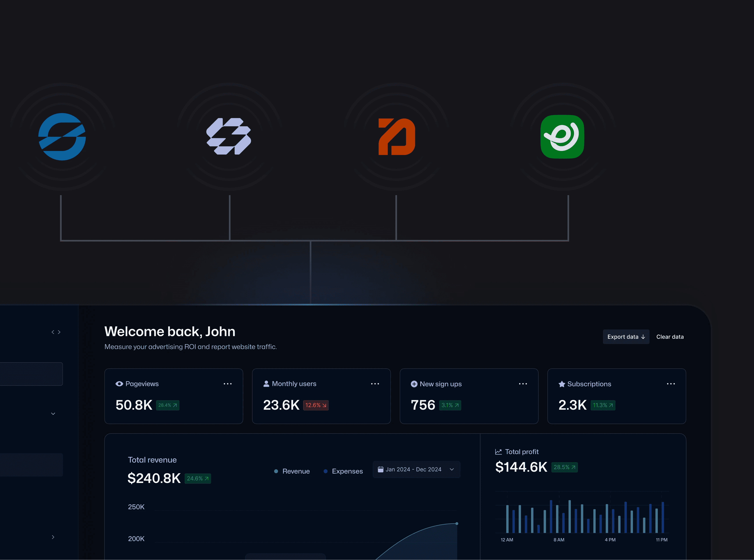Toggle the Revenue series legend dot
754x560 pixels.
pos(276,471)
